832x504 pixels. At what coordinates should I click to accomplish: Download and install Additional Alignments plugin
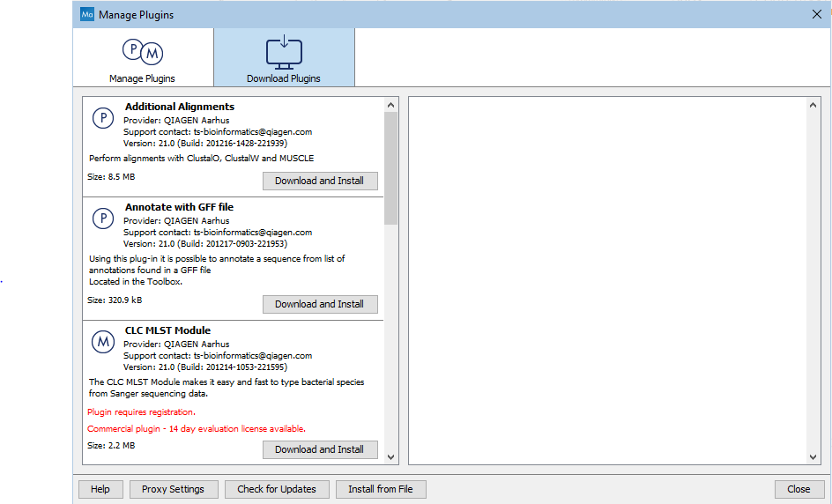pyautogui.click(x=319, y=181)
